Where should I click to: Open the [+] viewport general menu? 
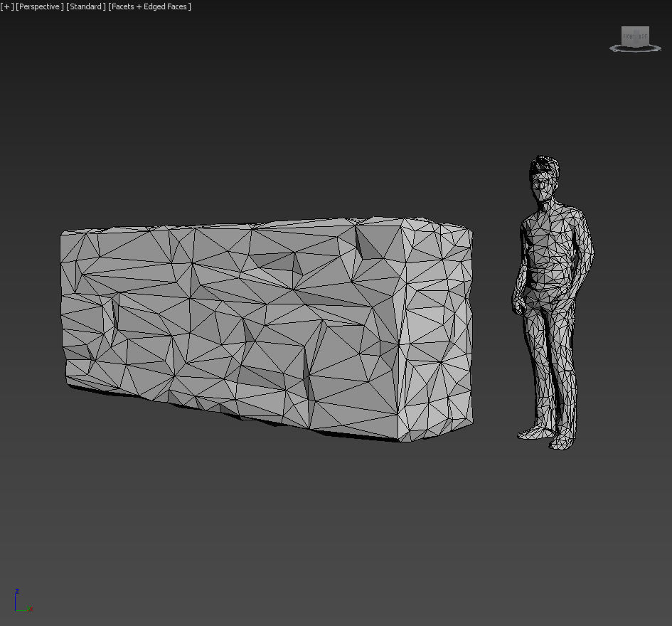click(x=7, y=6)
